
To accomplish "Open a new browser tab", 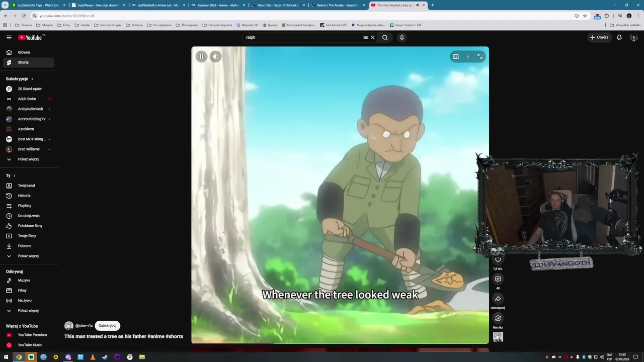I will [433, 5].
